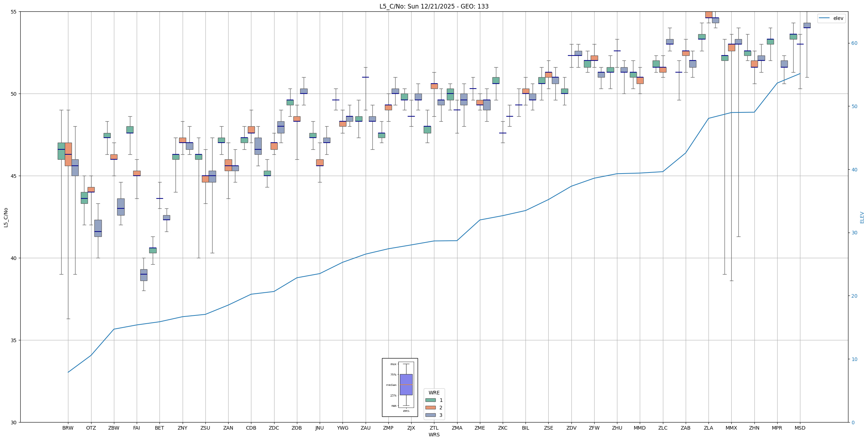
Task: Click the 50 tick on left axis
Action: pyautogui.click(x=14, y=94)
